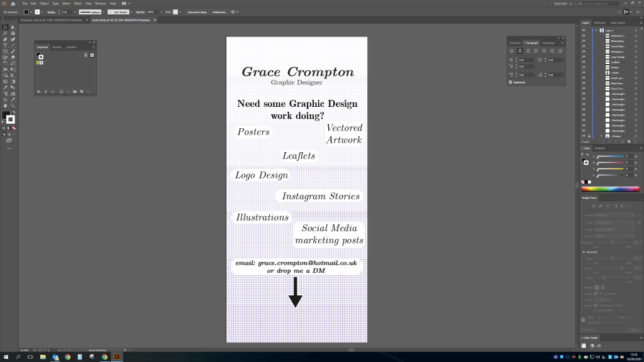Open the Effect menu
The width and height of the screenshot is (644, 362).
click(77, 3)
